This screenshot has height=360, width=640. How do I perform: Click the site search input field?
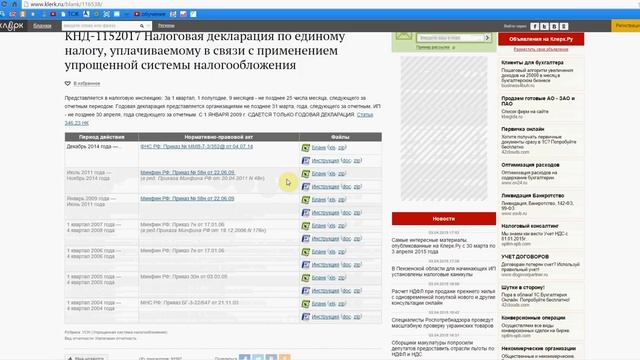(x=100, y=26)
